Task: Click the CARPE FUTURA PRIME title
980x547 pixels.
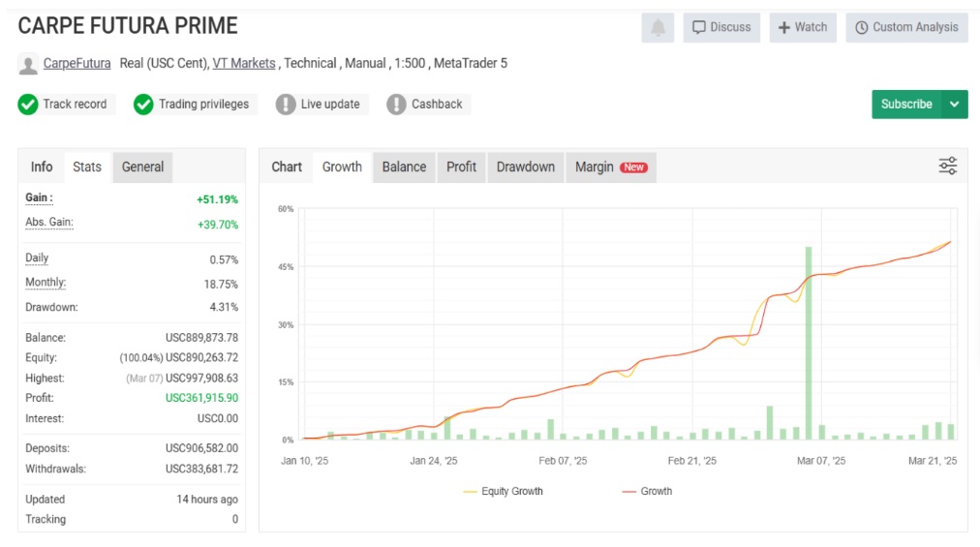Action: (128, 25)
